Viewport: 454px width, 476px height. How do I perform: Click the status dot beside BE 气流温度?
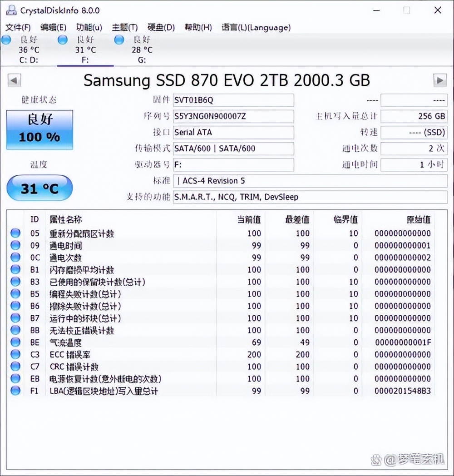(15, 342)
